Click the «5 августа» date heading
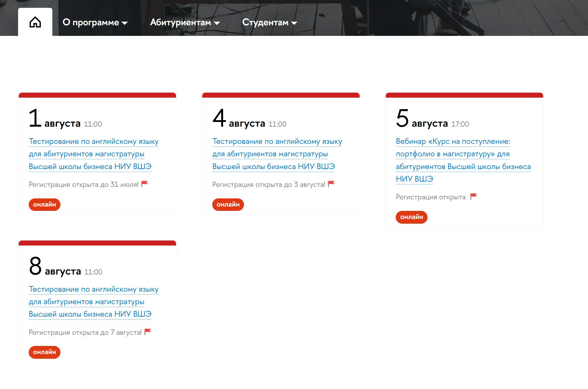588x389 pixels. pos(422,119)
